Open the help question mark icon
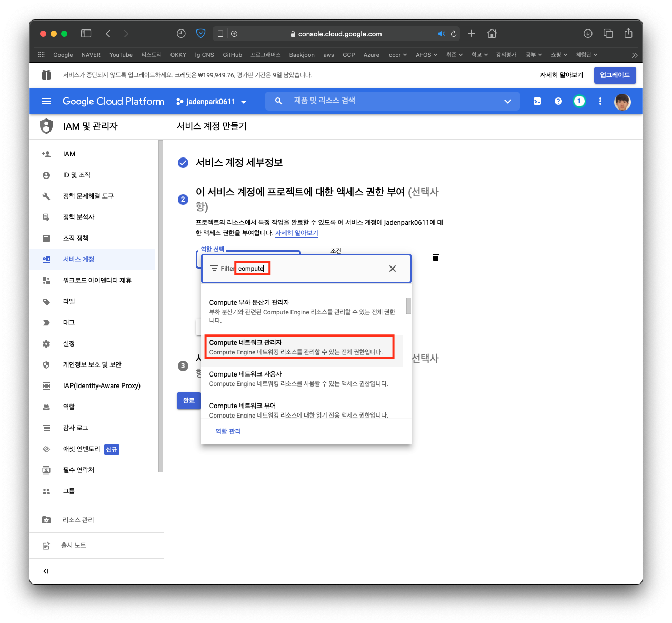Viewport: 672px width, 623px height. point(558,101)
